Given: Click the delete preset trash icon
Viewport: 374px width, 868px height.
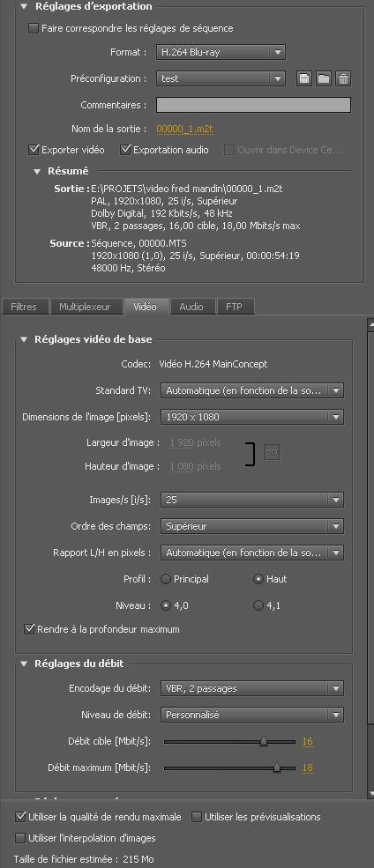Looking at the screenshot, I should click(343, 78).
